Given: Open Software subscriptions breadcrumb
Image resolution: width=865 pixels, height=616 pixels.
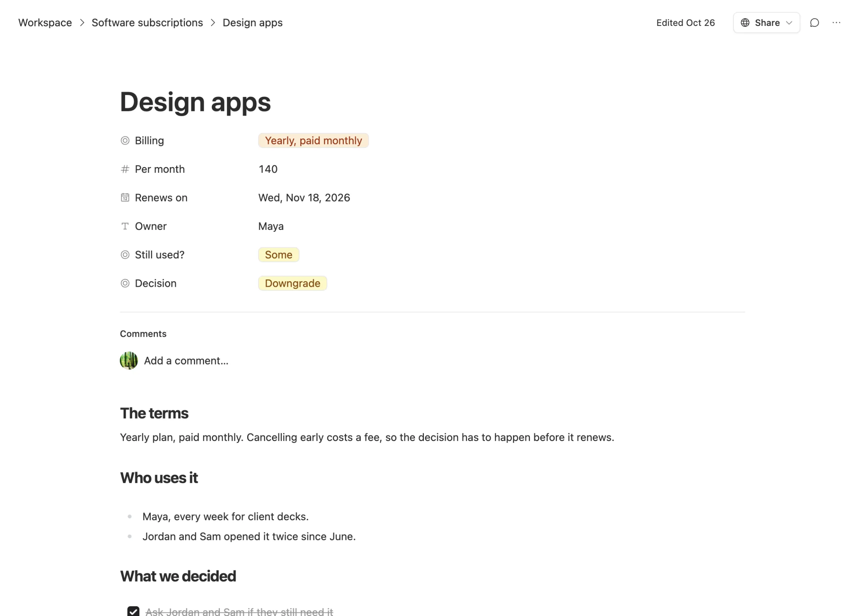Looking at the screenshot, I should 147,23.
